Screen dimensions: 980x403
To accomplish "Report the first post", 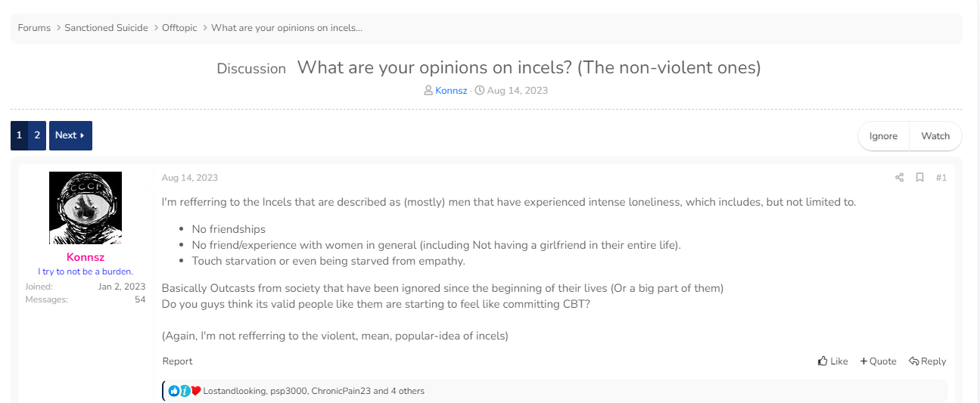I will click(x=177, y=361).
